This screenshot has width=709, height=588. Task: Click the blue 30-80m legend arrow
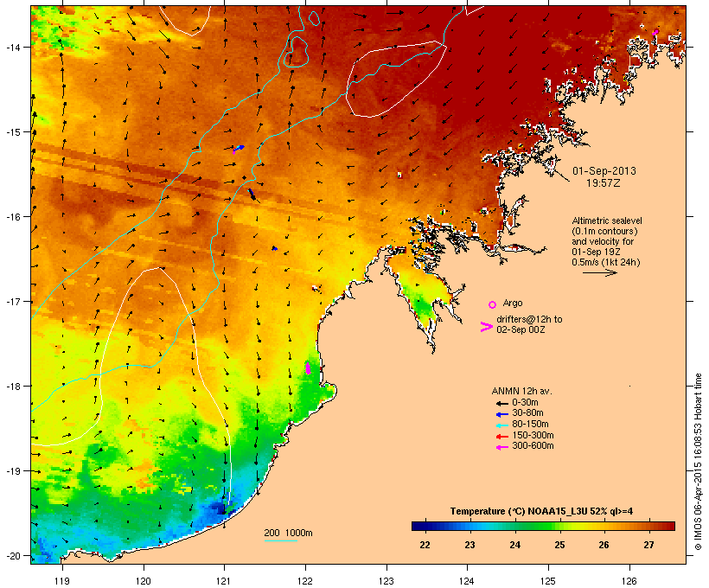pos(501,414)
